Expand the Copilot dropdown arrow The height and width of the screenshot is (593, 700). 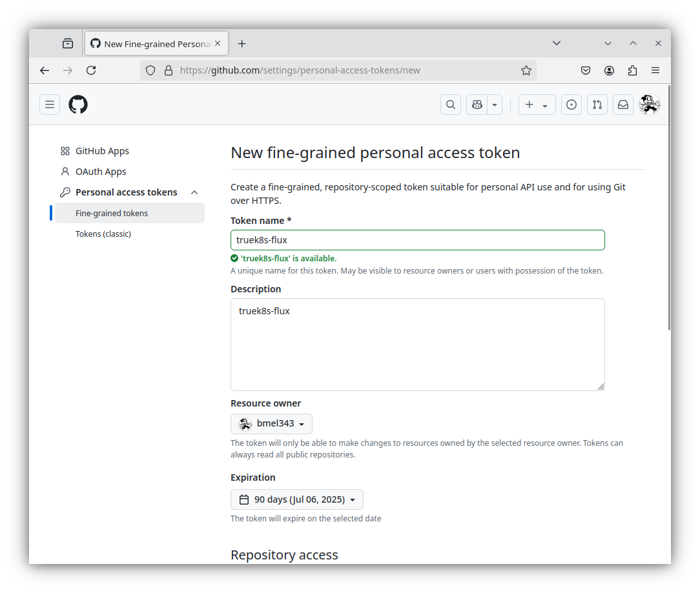(x=495, y=105)
